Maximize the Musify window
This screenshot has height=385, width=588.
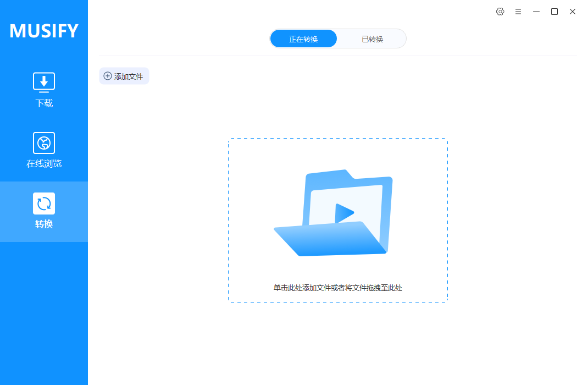pos(554,11)
